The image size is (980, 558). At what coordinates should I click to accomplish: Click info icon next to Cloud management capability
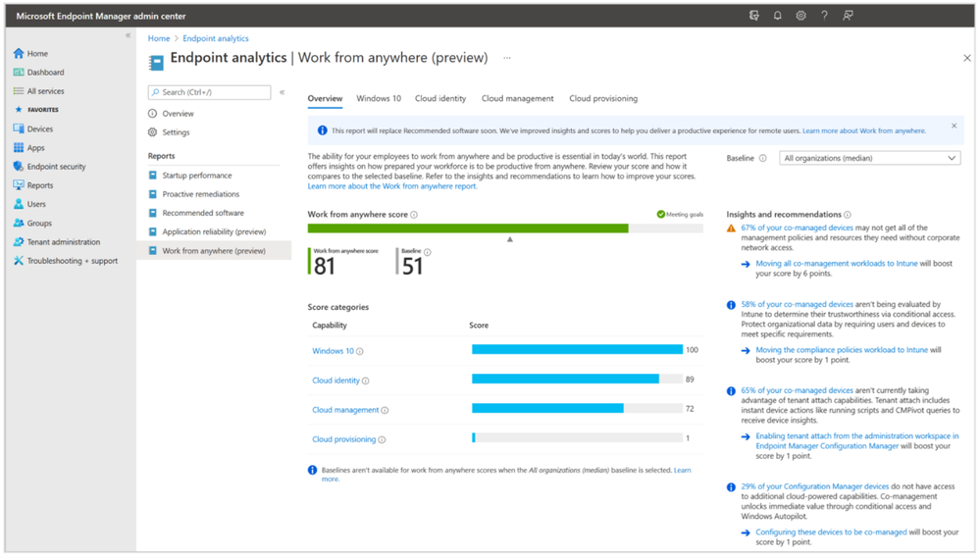point(385,411)
